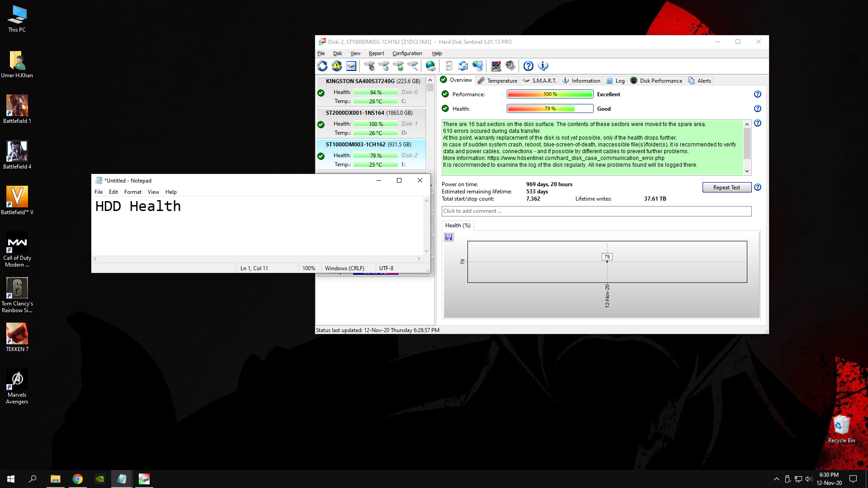Click the blue info bubble About icon
868x488 pixels.
point(543,66)
